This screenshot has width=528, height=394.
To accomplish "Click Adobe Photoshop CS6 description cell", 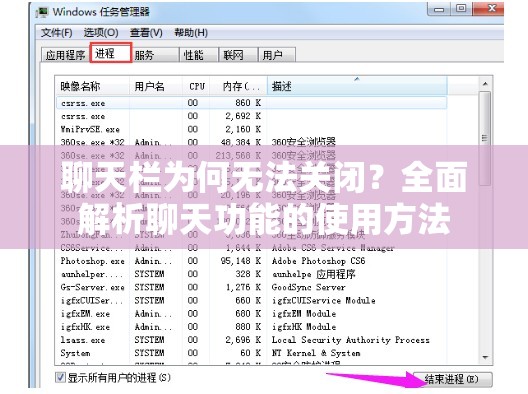I will (x=319, y=261).
